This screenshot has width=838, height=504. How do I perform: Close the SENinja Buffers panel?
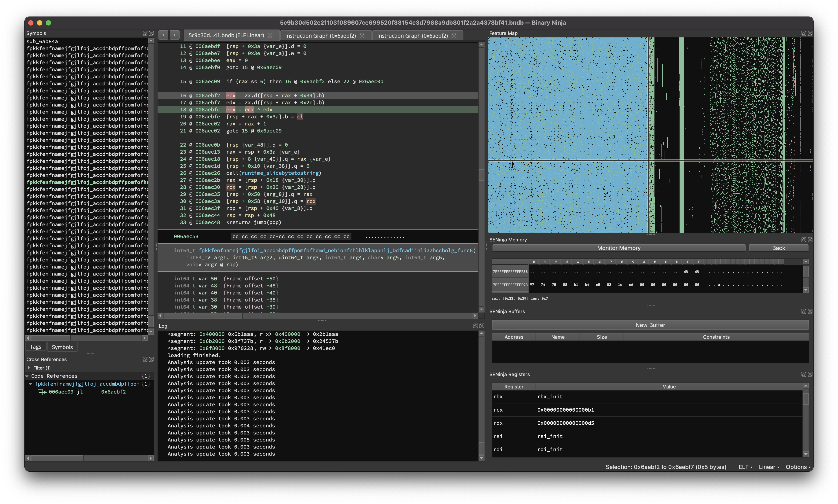pyautogui.click(x=810, y=311)
